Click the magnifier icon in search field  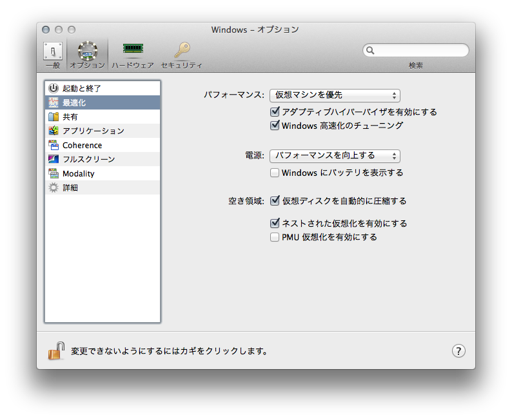[370, 50]
